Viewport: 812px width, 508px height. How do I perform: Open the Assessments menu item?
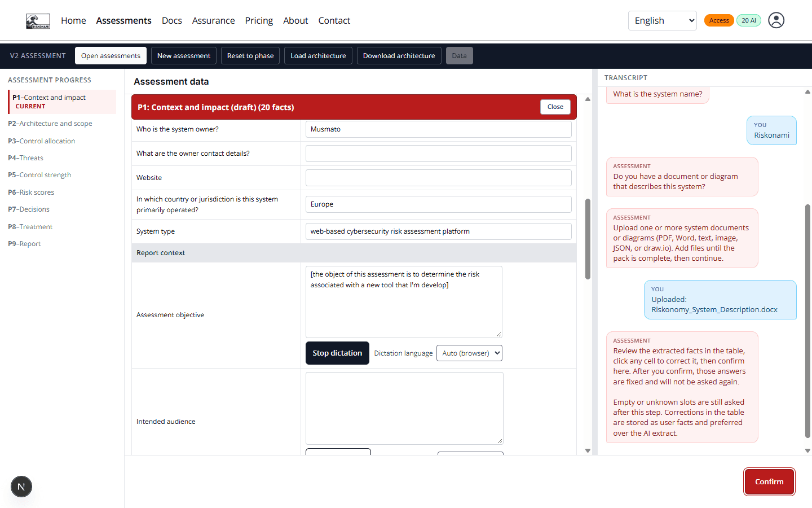pos(123,21)
